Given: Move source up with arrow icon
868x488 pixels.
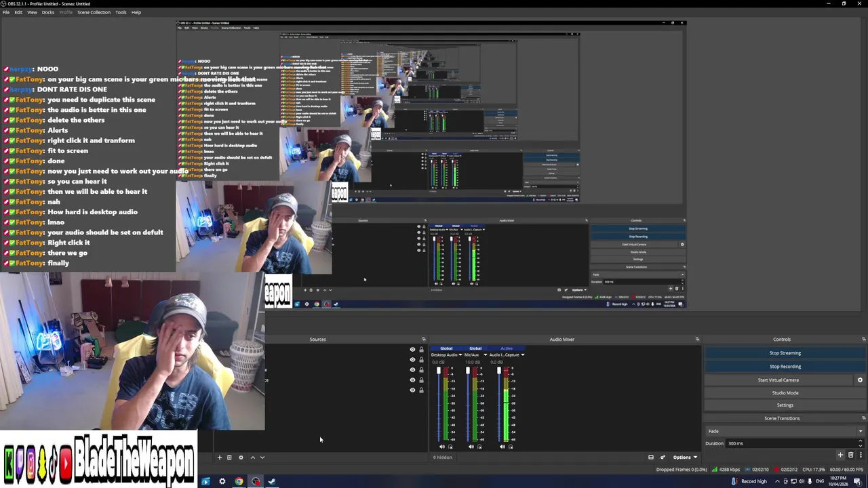Looking at the screenshot, I should pyautogui.click(x=253, y=457).
